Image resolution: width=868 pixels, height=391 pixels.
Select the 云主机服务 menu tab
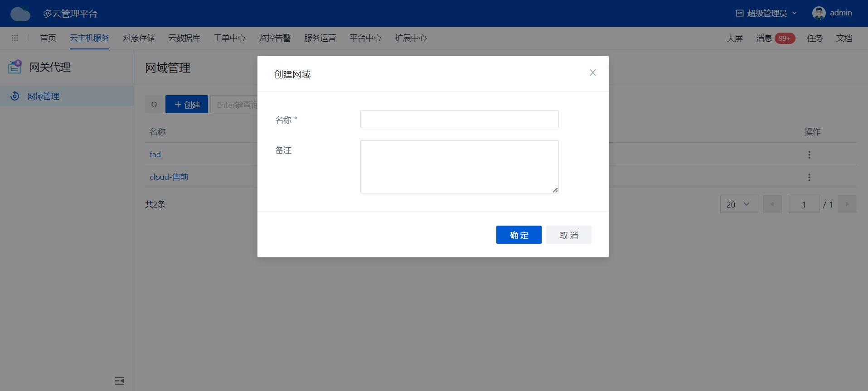89,38
